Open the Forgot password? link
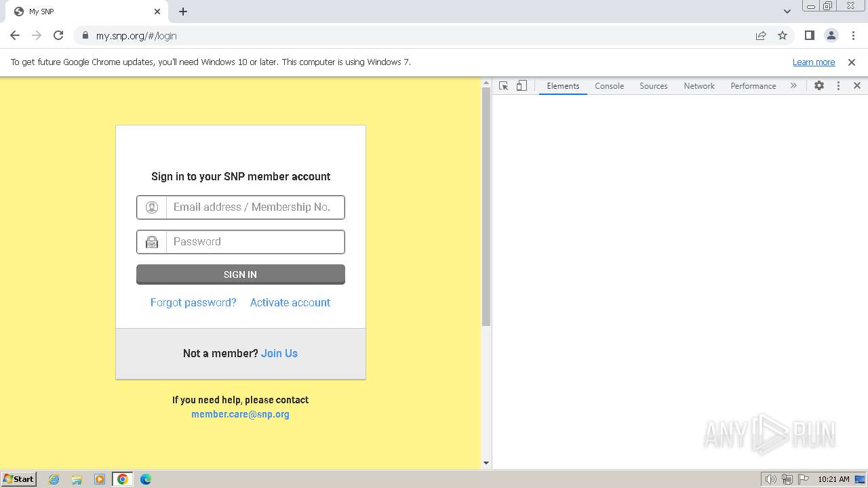This screenshot has height=488, width=868. pyautogui.click(x=193, y=303)
